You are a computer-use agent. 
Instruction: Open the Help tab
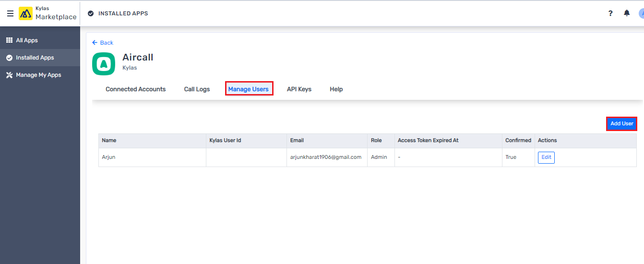click(x=336, y=89)
